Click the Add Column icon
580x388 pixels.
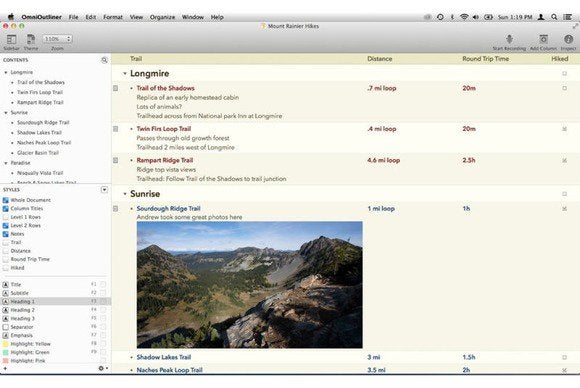[x=543, y=39]
